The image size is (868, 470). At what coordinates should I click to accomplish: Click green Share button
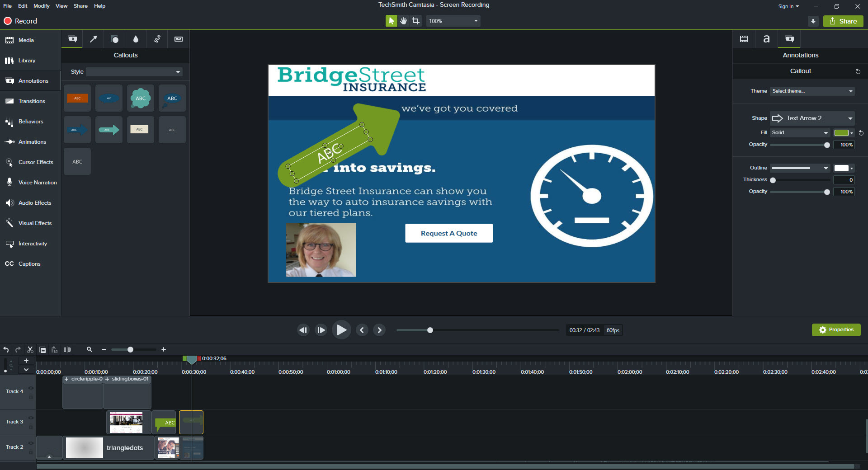(843, 21)
